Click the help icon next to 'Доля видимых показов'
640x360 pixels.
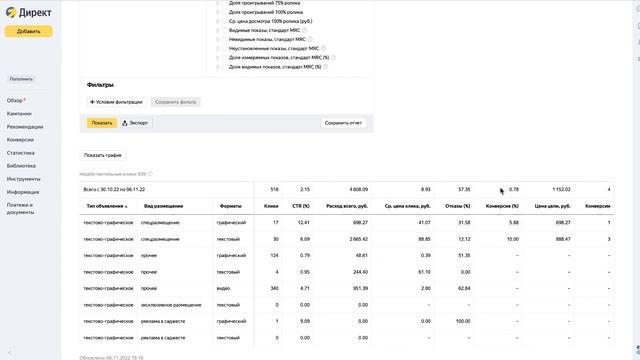325,67
